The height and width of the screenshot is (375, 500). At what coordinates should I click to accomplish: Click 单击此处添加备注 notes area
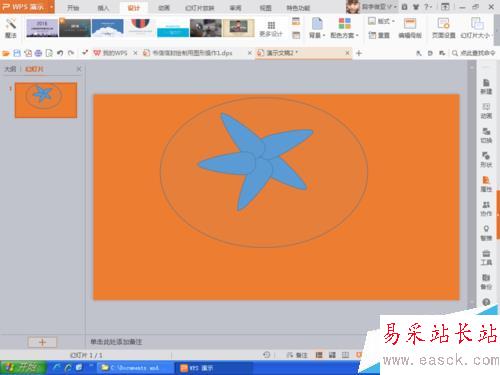pyautogui.click(x=116, y=342)
